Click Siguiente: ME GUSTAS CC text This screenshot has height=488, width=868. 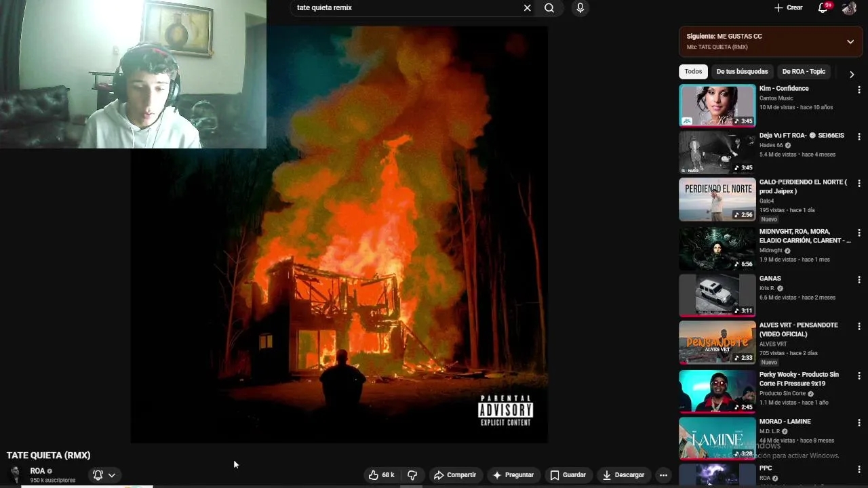(724, 37)
